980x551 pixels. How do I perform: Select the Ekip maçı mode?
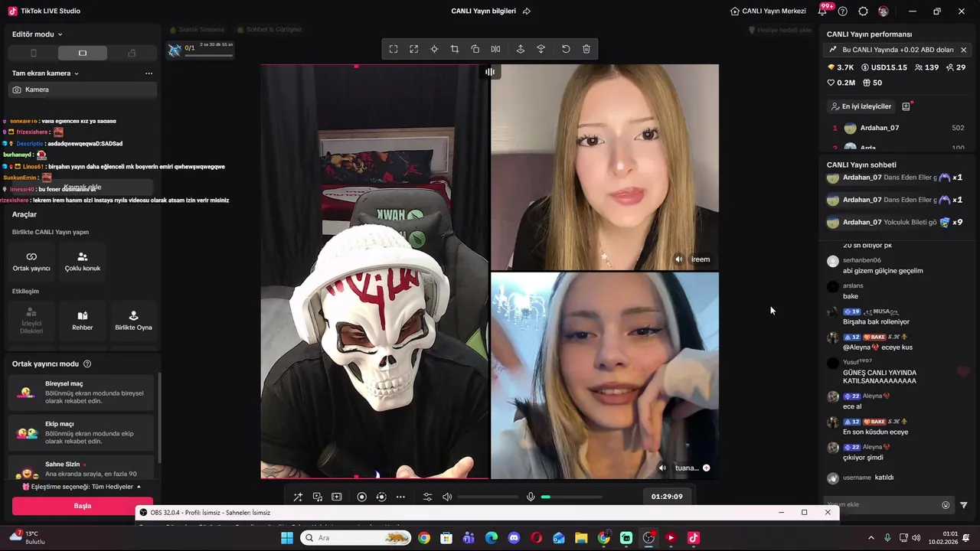(x=83, y=433)
